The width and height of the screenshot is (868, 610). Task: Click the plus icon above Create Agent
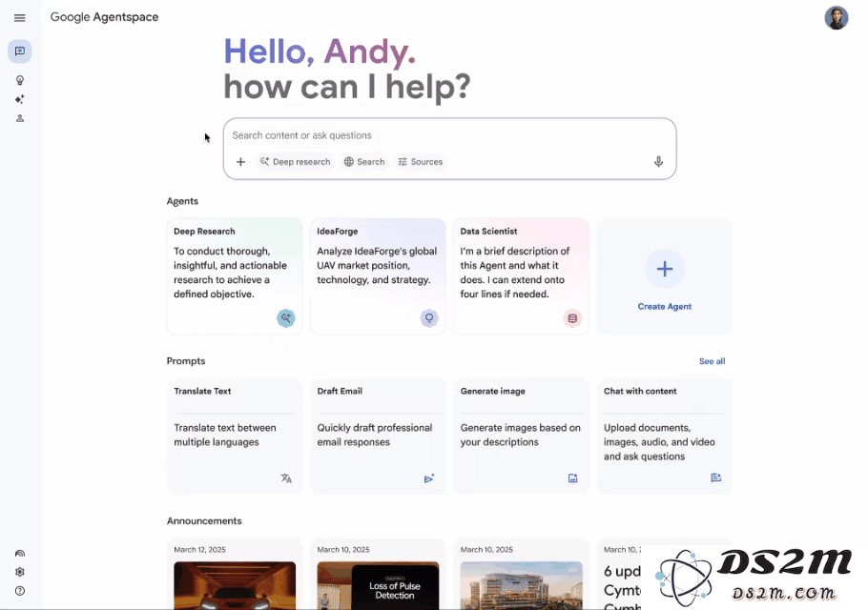664,269
